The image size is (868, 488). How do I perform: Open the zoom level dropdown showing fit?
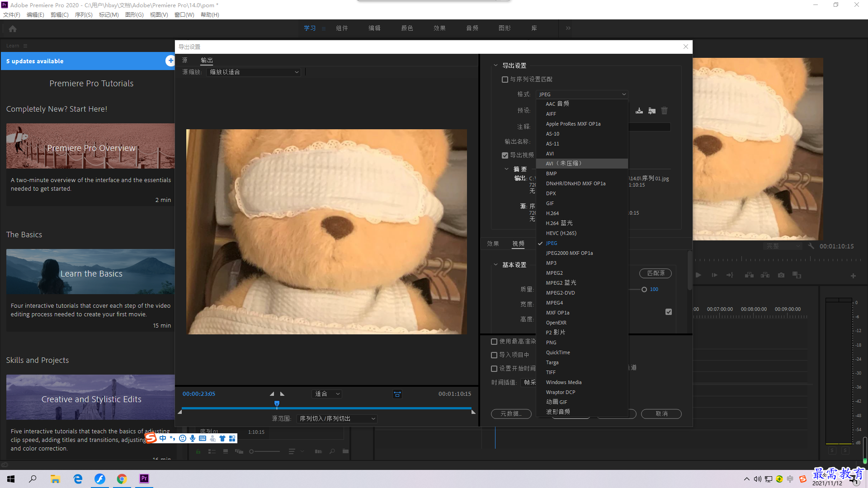327,394
